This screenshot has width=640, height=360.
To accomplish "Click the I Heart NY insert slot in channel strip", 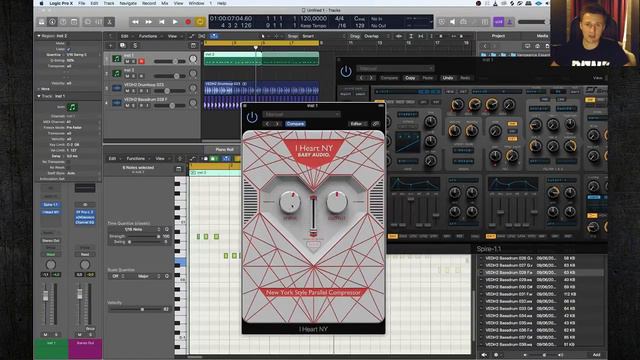I will pos(51,212).
